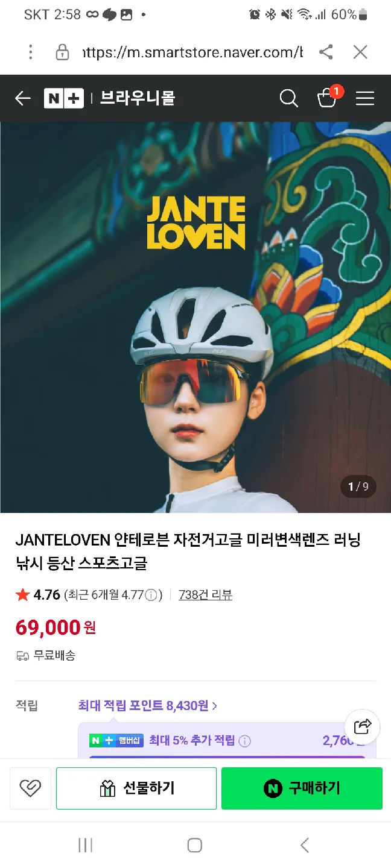
Task: Tap the 선물하기 gift button
Action: tap(136, 788)
